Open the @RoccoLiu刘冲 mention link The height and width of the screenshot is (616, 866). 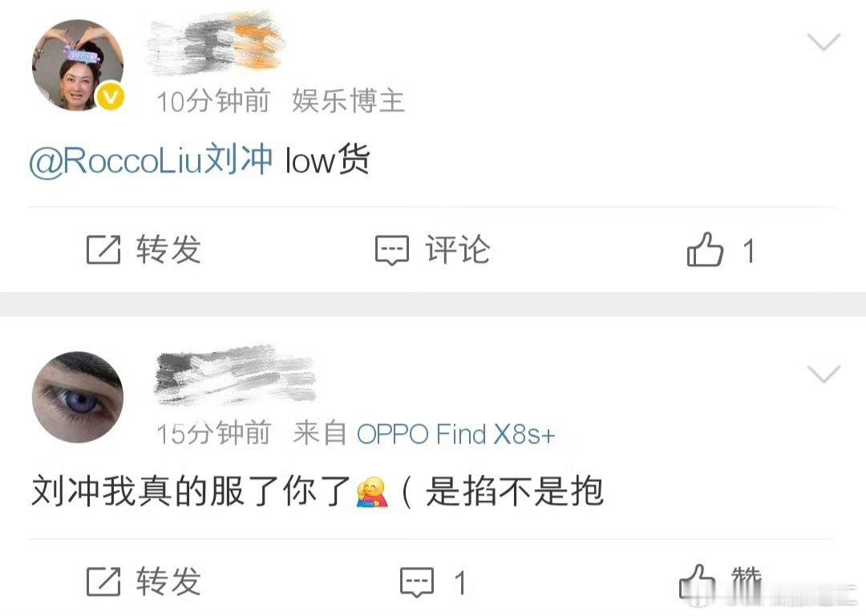point(151,160)
